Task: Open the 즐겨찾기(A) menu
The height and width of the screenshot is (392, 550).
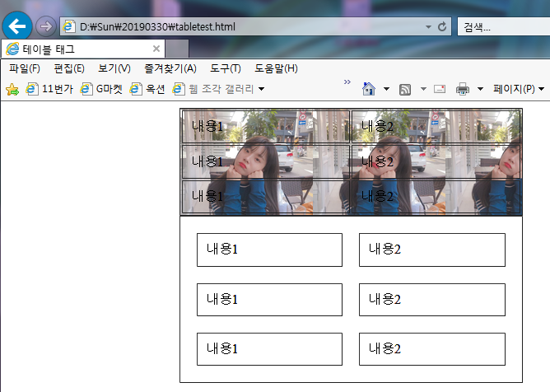Action: click(170, 68)
